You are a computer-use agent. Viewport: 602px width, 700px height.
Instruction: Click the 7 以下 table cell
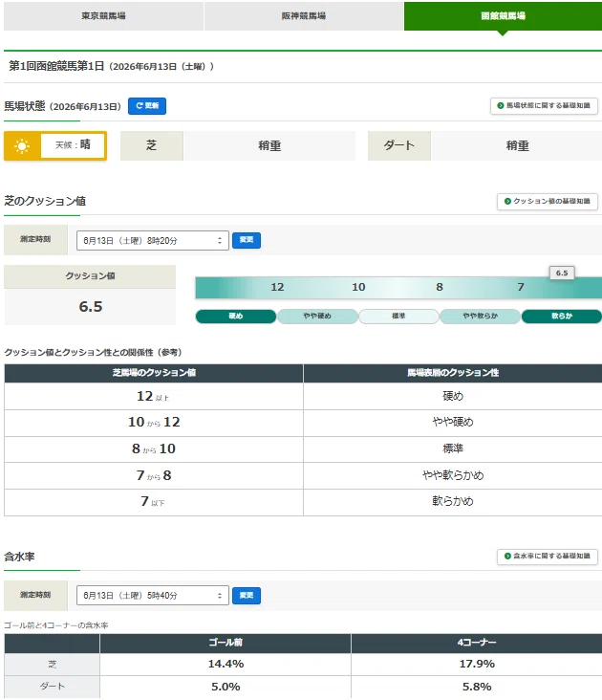tap(154, 502)
